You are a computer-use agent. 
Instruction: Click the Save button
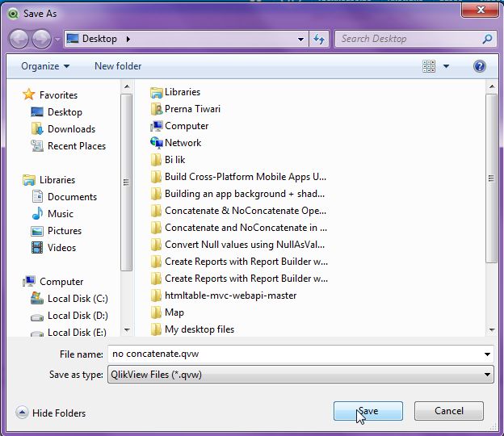pyautogui.click(x=368, y=411)
